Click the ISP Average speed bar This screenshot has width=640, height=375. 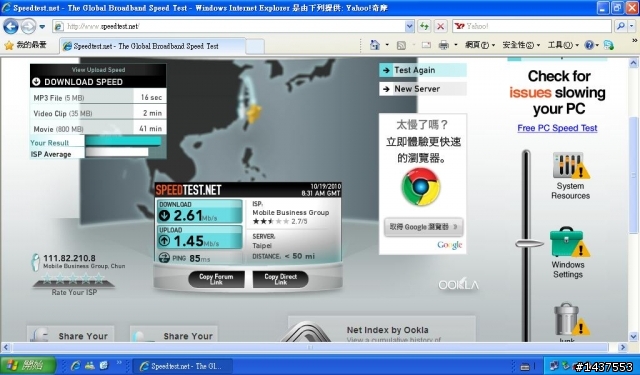(x=117, y=153)
